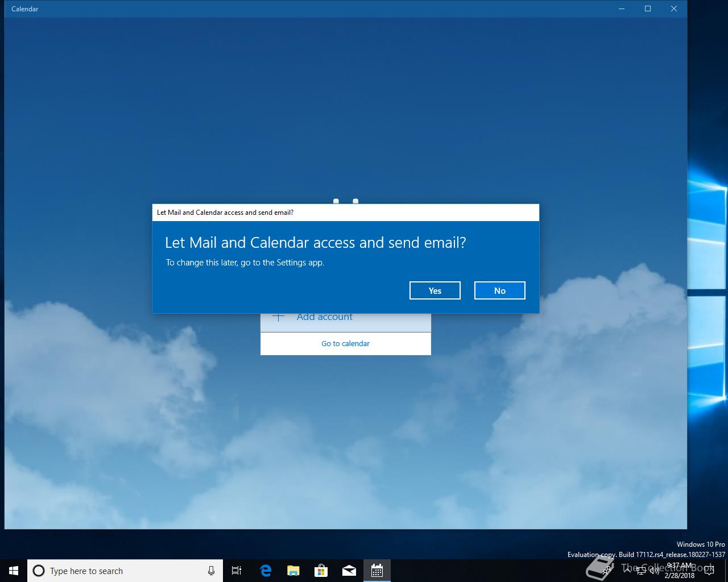This screenshot has height=582, width=728.
Task: Click the plus icon beside Add account
Action: point(278,317)
